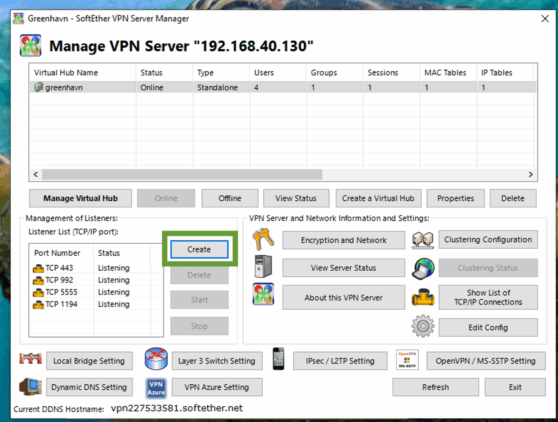The width and height of the screenshot is (558, 422).
Task: Click 'Standalone' cell in hub row
Action: 217,88
